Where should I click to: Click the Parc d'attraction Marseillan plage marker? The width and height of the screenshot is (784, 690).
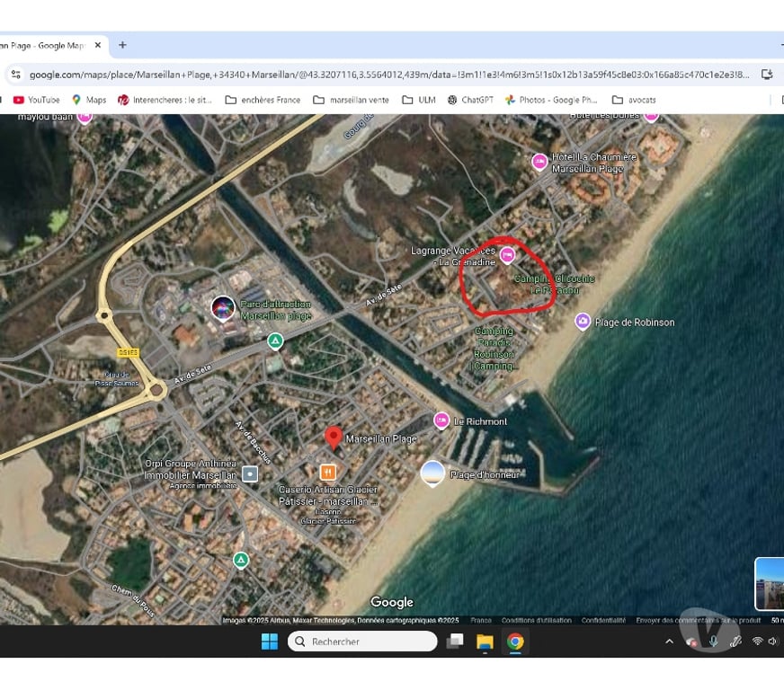tap(223, 308)
